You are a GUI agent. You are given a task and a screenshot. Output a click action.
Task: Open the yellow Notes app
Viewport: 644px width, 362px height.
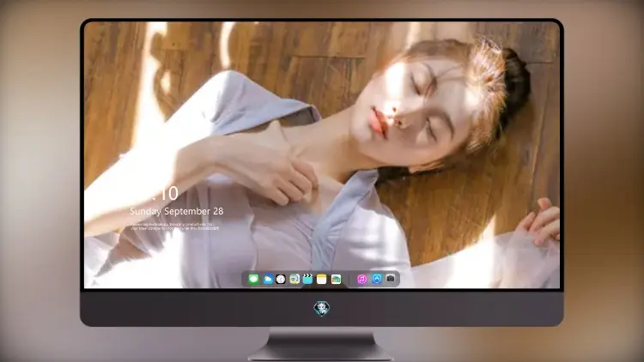click(x=322, y=279)
